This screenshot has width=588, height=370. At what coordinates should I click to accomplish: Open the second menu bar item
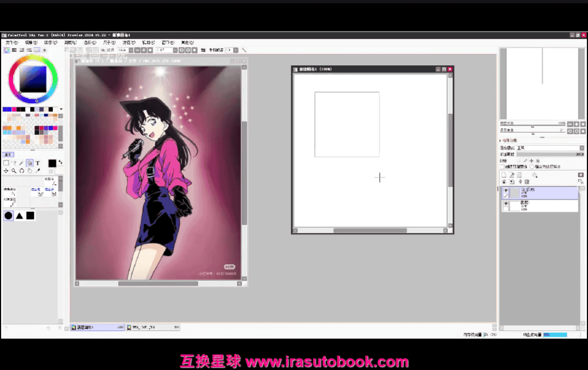click(31, 42)
